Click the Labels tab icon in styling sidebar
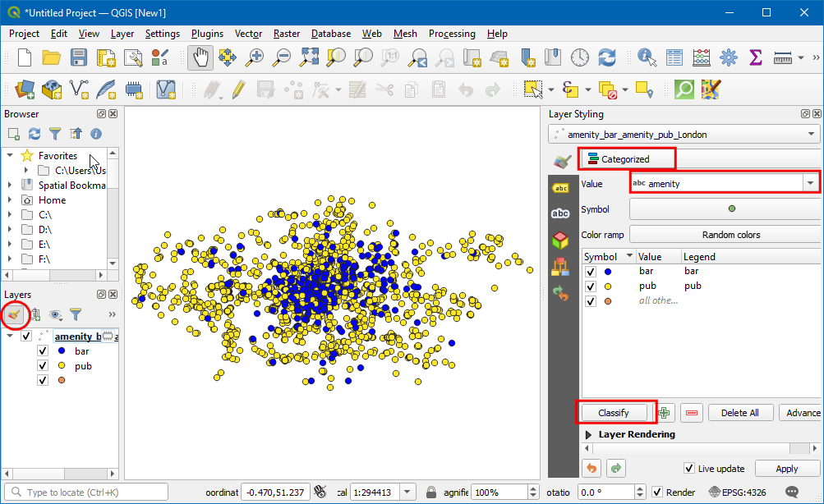824x504 pixels. click(561, 188)
